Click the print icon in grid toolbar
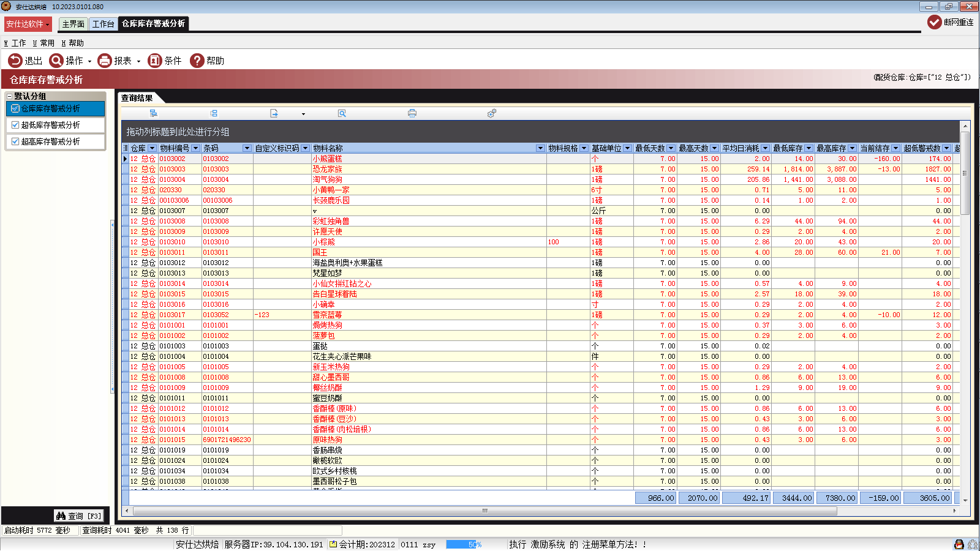The width and height of the screenshot is (980, 551). [412, 113]
